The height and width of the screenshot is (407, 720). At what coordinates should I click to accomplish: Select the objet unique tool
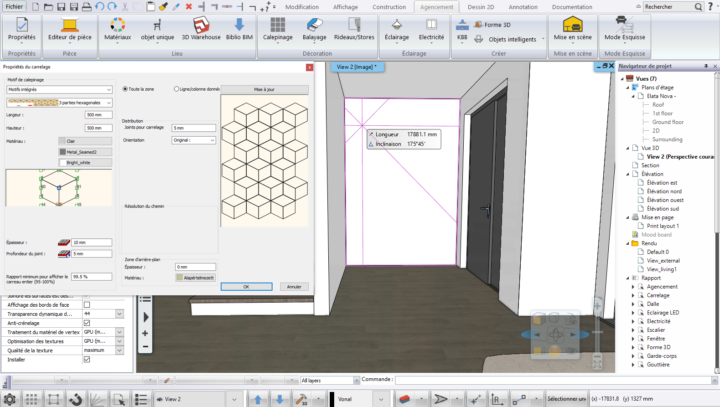(x=157, y=30)
